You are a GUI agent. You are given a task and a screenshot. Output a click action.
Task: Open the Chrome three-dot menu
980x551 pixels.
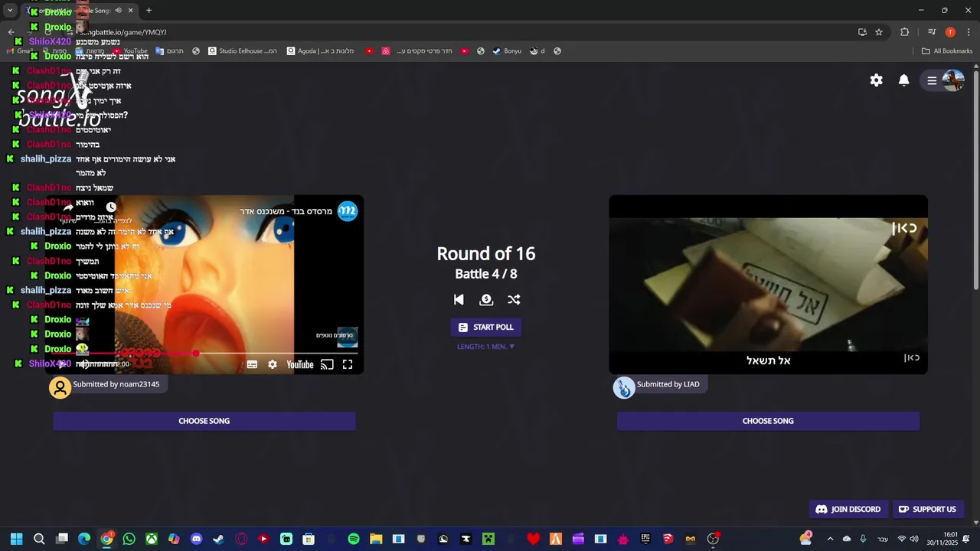tap(969, 32)
